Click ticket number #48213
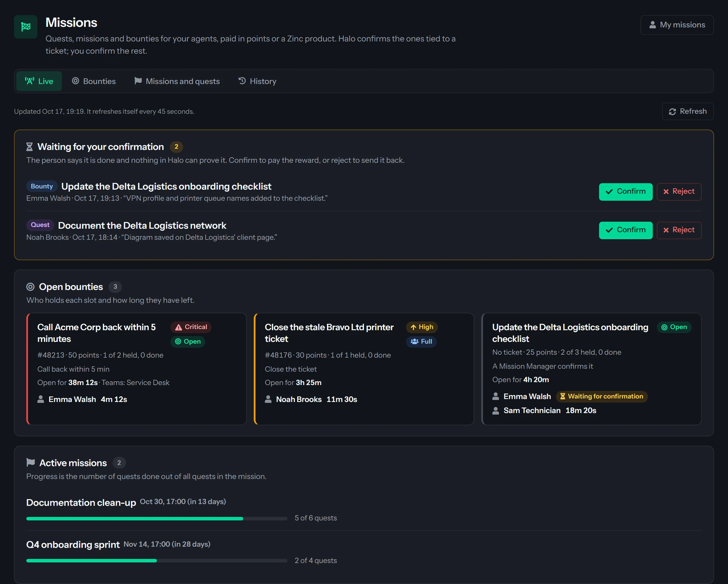Screen dimensions: 728x584 [51, 355]
